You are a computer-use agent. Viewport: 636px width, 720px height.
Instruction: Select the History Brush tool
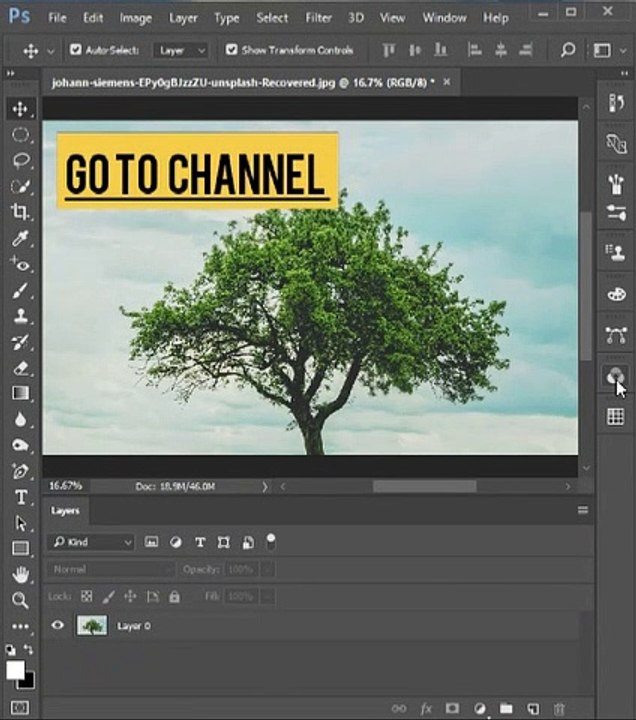(x=20, y=342)
